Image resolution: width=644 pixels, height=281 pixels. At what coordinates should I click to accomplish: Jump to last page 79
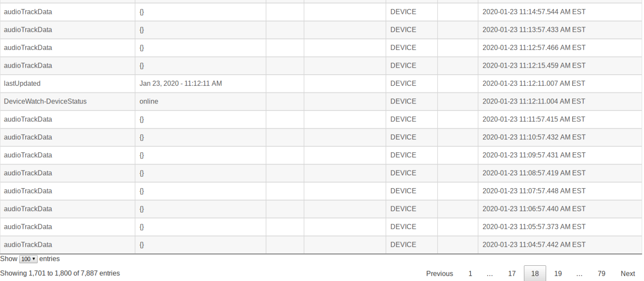[601, 274]
